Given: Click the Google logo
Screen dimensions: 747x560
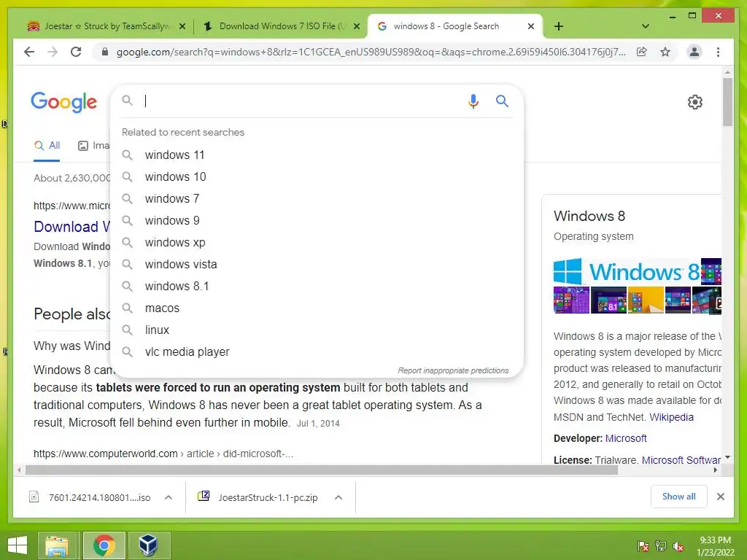Looking at the screenshot, I should (x=64, y=102).
